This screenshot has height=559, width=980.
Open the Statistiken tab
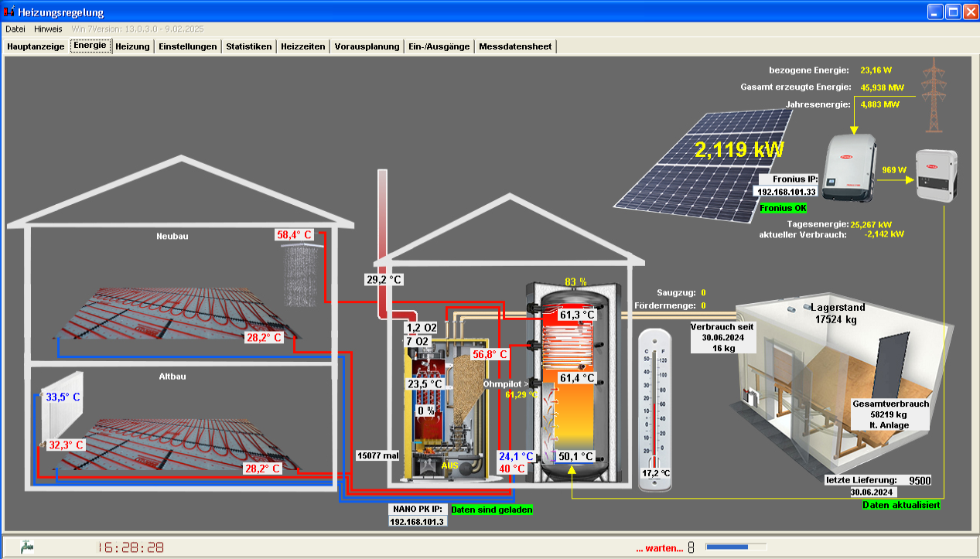point(248,46)
